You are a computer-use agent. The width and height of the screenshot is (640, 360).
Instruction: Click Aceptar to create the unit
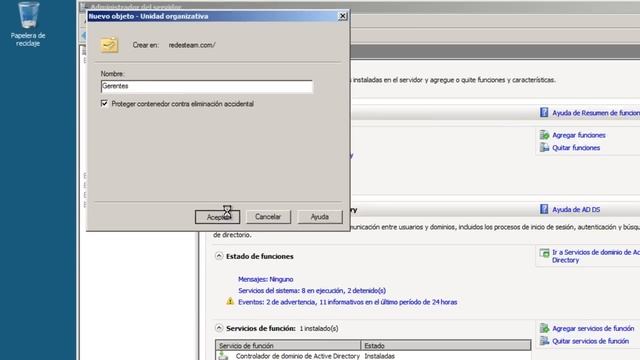217,217
